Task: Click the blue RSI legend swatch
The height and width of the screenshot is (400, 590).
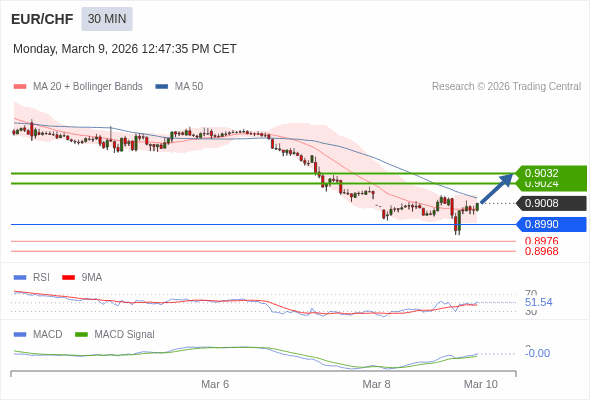Action: pos(20,278)
